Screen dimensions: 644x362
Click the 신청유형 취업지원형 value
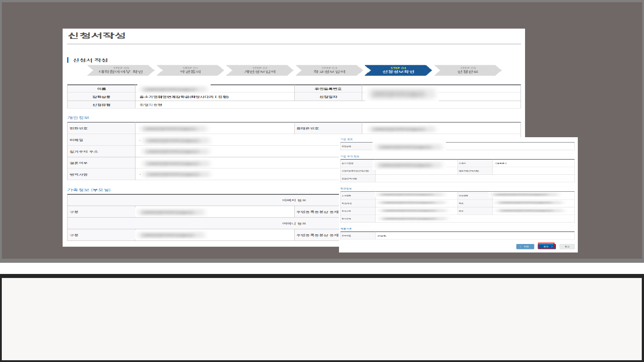[151, 105]
